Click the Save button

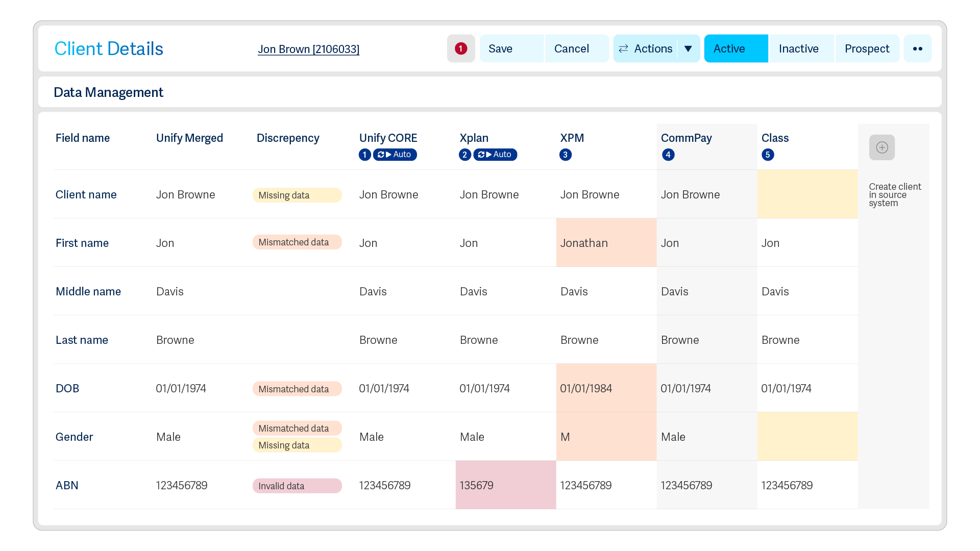click(511, 48)
